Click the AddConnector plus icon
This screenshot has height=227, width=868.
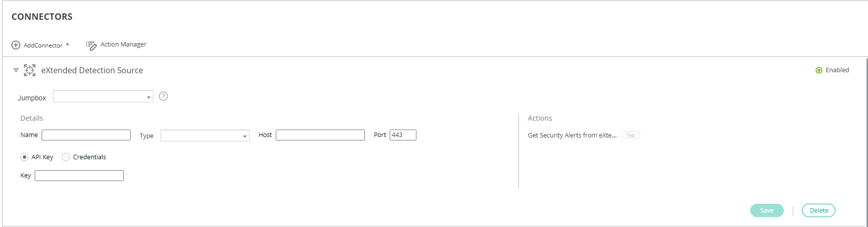(x=16, y=45)
